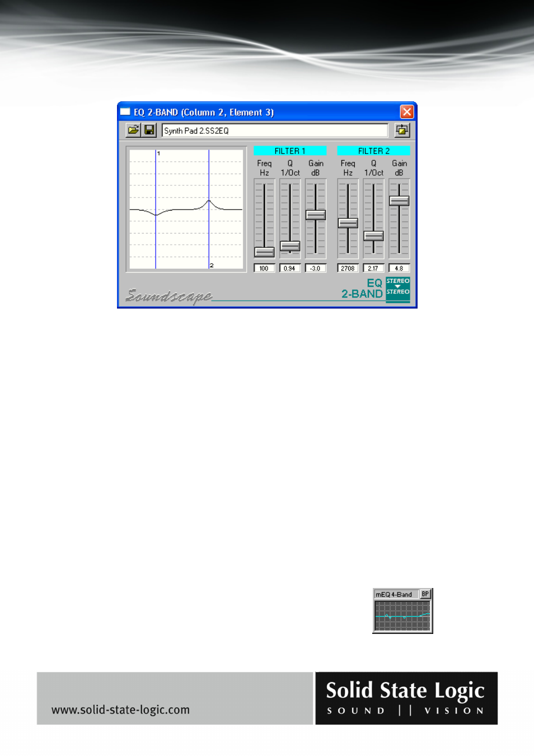The width and height of the screenshot is (534, 756).
Task: Click the FILTER 2 header label
Action: pos(374,151)
